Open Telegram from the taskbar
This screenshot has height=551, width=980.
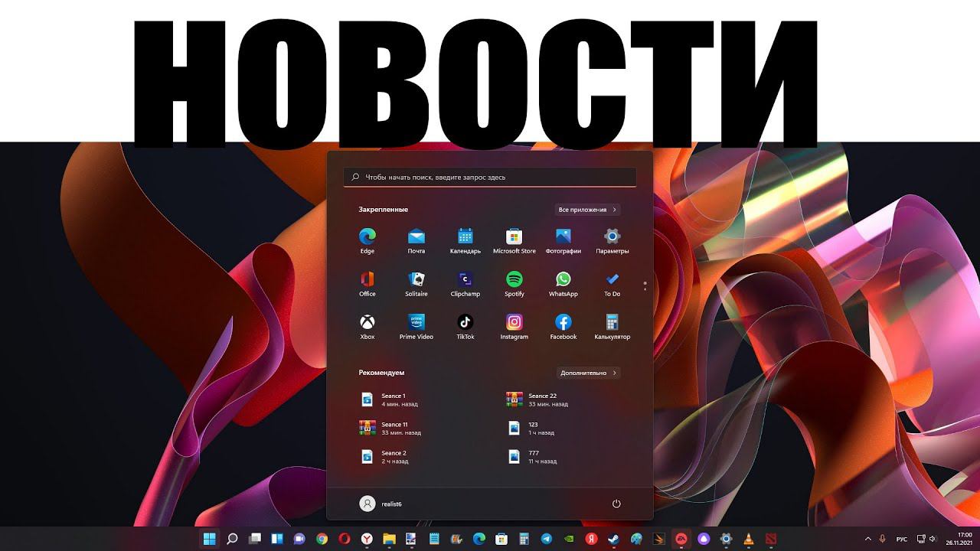[547, 539]
